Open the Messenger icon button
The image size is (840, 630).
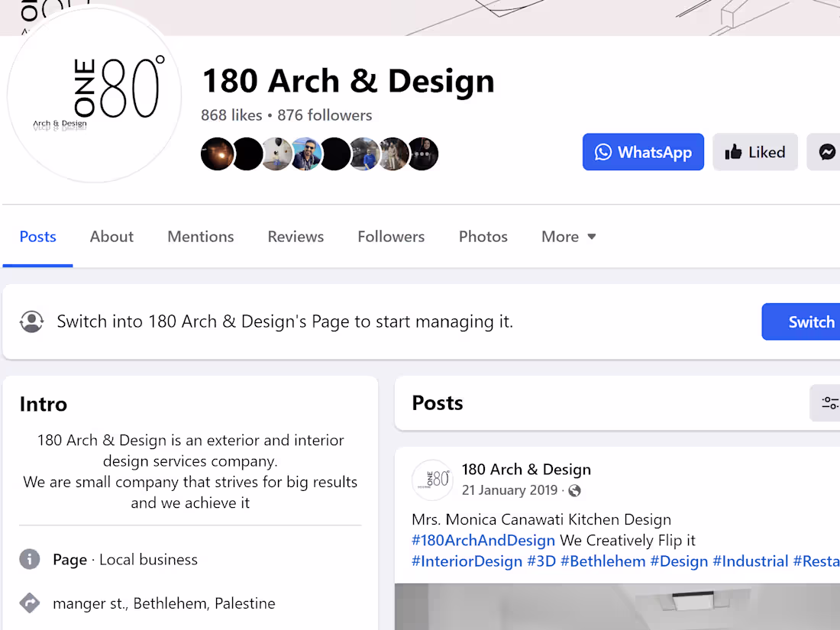click(x=825, y=152)
